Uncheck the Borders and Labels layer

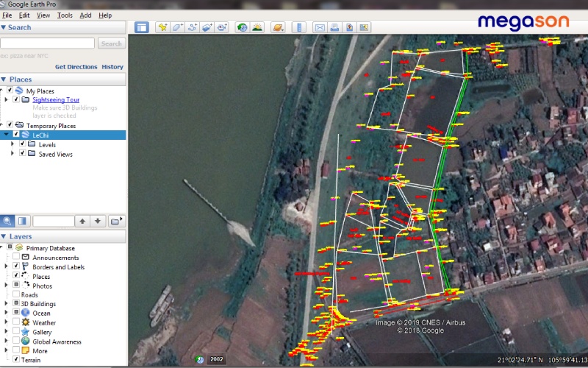coord(15,267)
